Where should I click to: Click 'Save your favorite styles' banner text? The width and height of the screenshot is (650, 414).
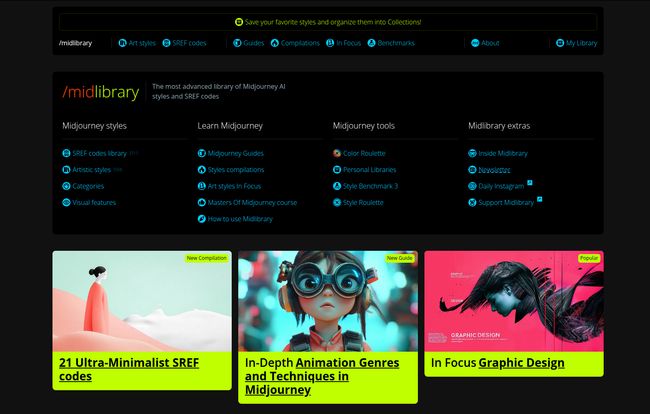coord(333,22)
